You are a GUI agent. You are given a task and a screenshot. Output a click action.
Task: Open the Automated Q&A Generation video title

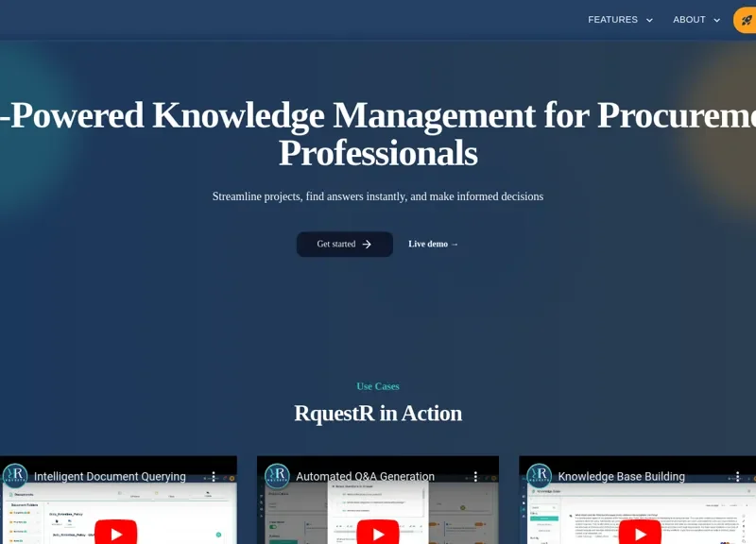click(365, 477)
